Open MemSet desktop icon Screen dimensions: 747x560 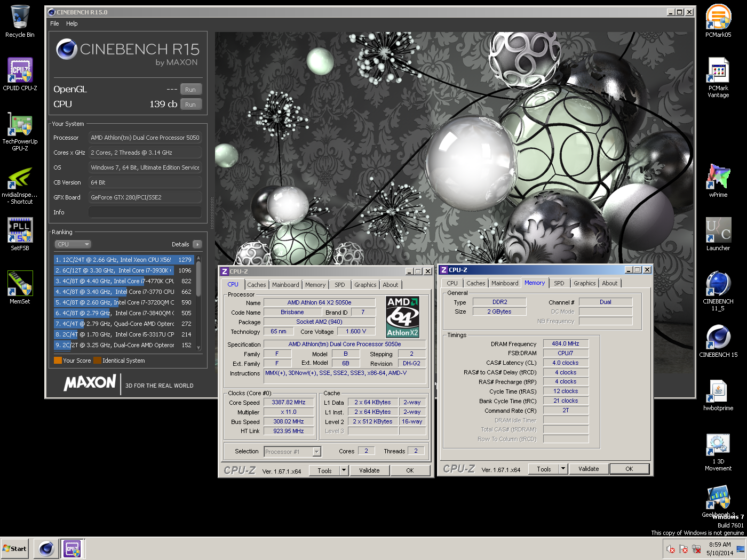tap(20, 288)
